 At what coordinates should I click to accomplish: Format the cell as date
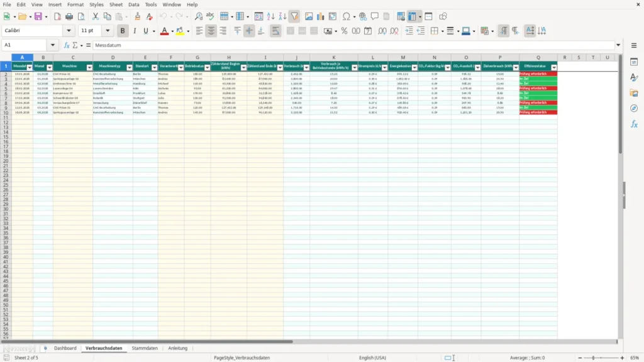coord(368,31)
